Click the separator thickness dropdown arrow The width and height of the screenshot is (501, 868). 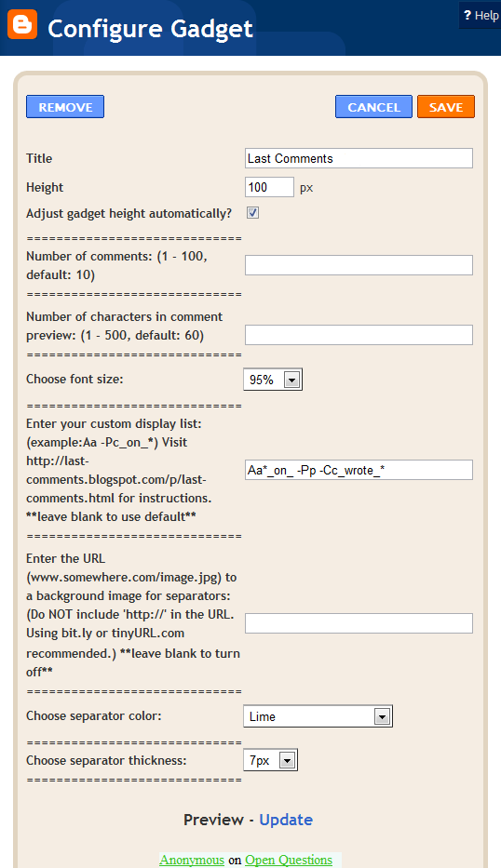click(287, 761)
